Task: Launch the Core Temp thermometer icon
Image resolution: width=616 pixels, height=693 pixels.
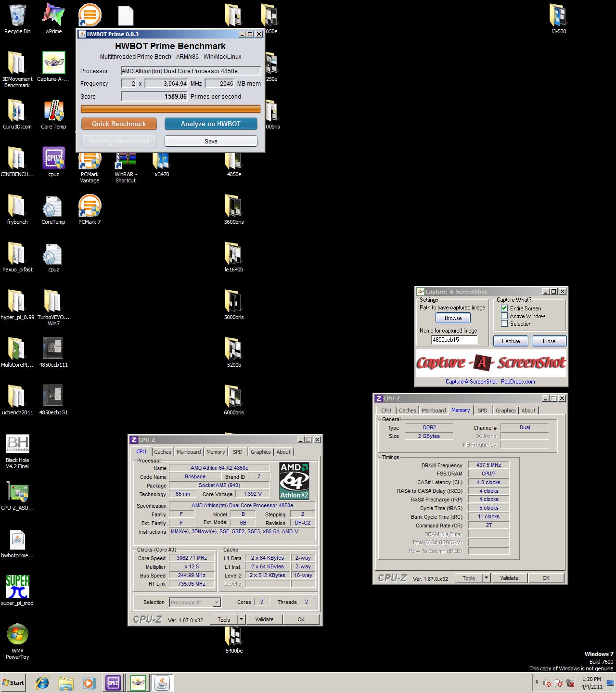Action: click(x=53, y=111)
